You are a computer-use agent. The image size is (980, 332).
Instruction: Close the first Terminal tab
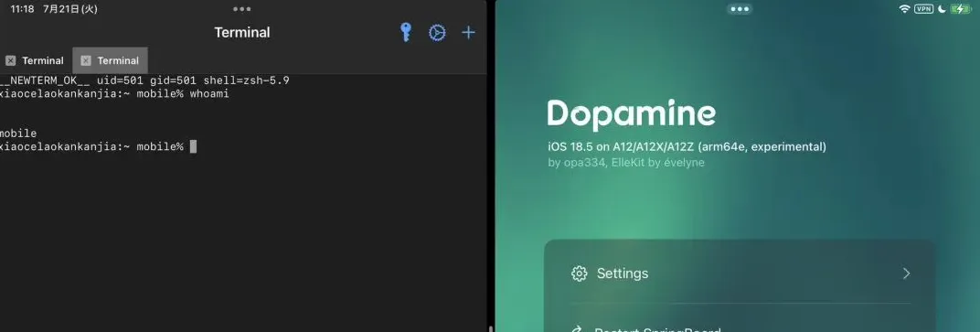pyautogui.click(x=11, y=60)
